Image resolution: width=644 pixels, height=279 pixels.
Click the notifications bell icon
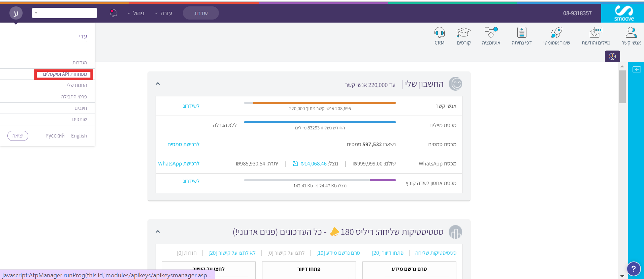coord(113,13)
